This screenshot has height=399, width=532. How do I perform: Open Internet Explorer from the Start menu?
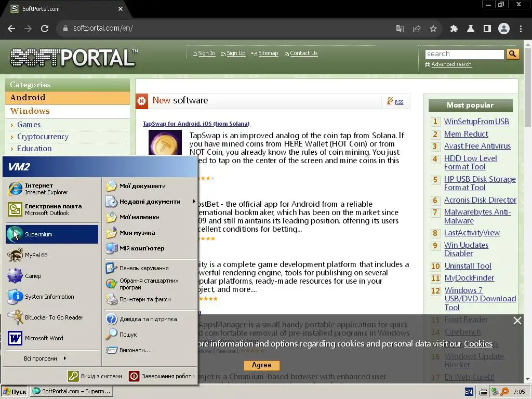coord(52,189)
